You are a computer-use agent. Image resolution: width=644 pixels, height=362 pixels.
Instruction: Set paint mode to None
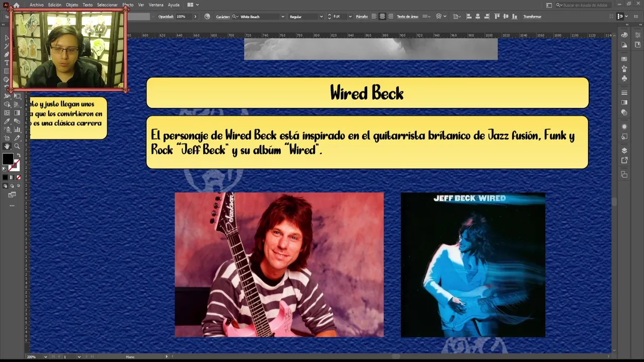pyautogui.click(x=19, y=177)
